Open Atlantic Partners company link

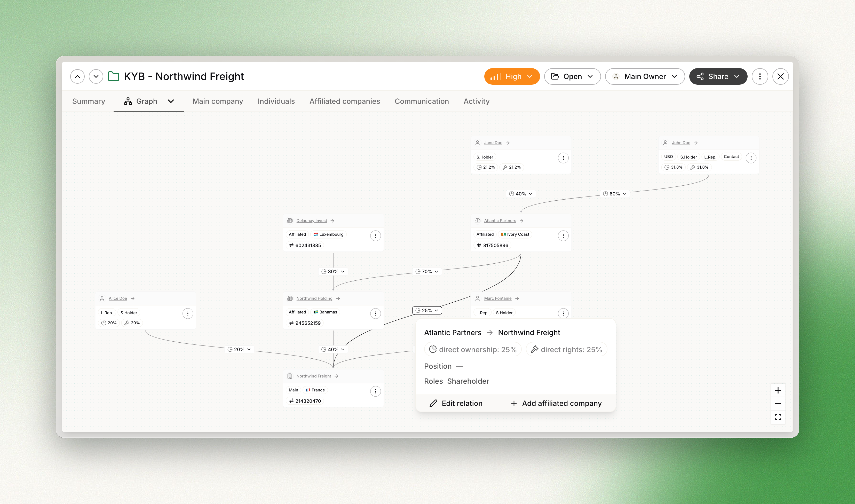[500, 221]
